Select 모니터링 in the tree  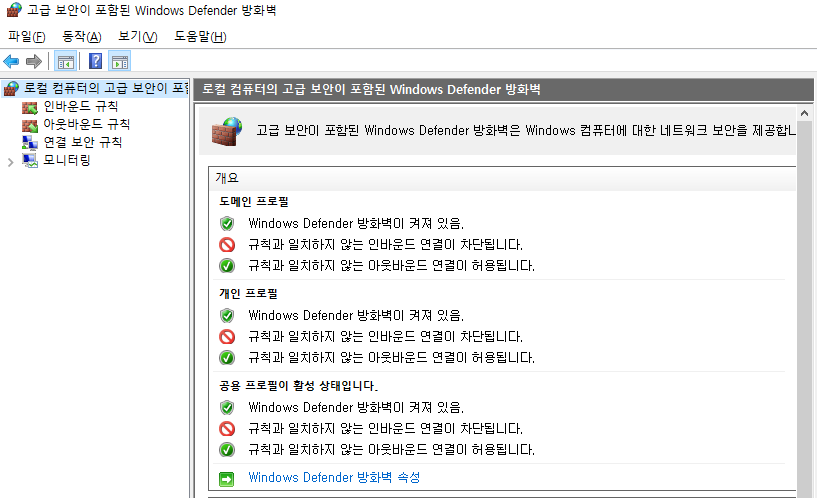[x=67, y=160]
